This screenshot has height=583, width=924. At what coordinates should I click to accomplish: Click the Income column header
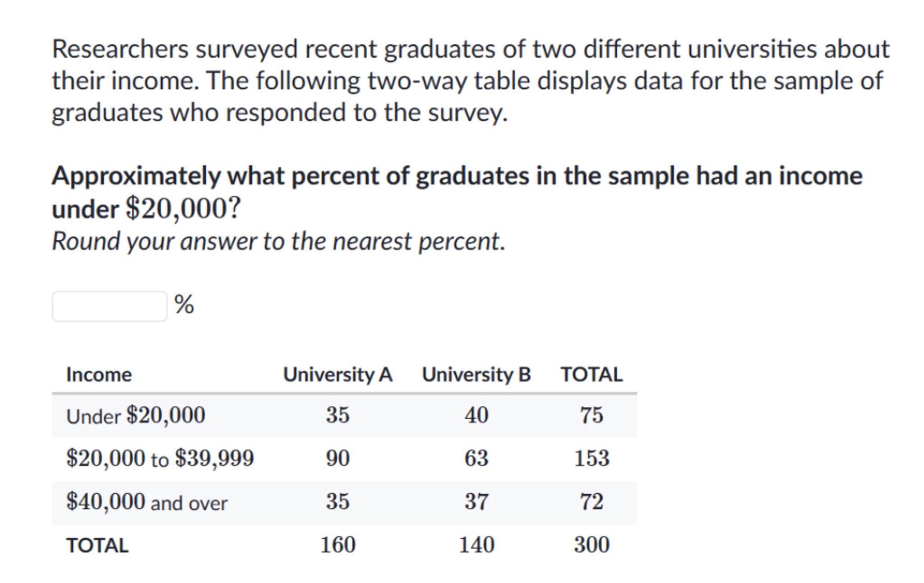[99, 375]
